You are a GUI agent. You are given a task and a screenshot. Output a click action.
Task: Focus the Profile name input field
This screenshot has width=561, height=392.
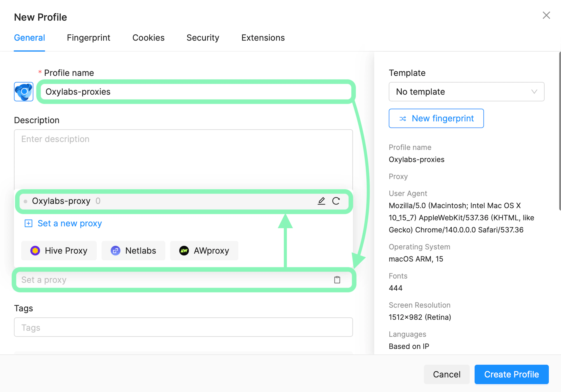[196, 92]
